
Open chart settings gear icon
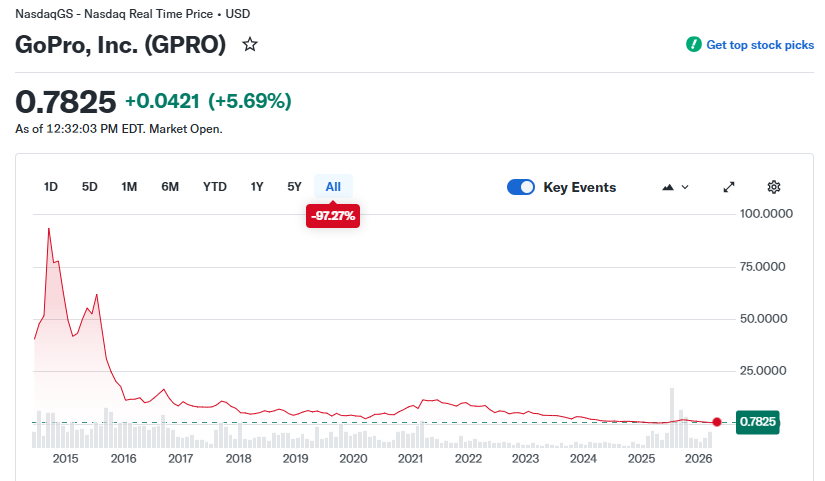click(773, 187)
